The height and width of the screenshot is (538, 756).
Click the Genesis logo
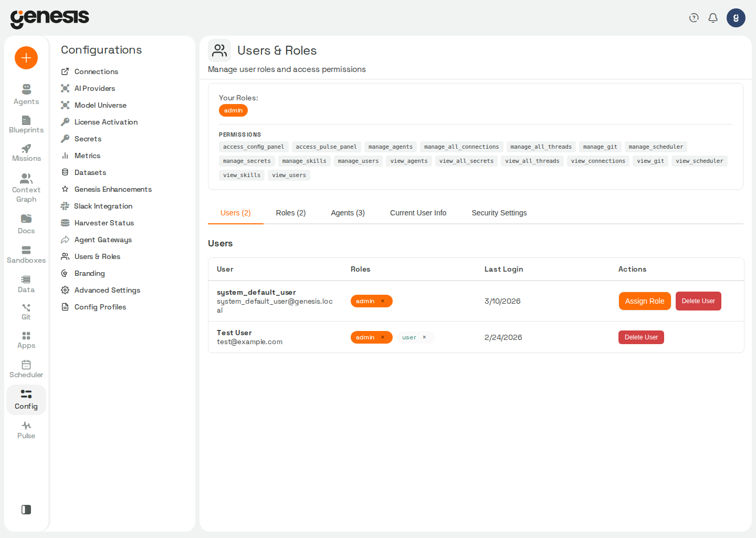point(50,18)
